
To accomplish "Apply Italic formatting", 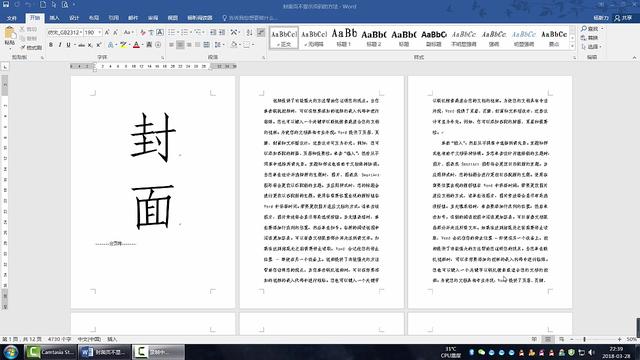I will (x=60, y=45).
